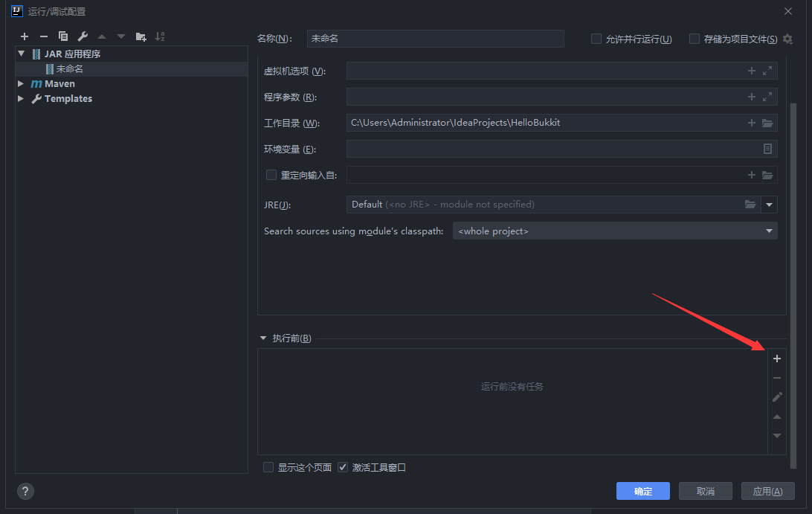This screenshot has width=812, height=514.
Task: Click the sort configurations alphabetically icon
Action: click(160, 36)
